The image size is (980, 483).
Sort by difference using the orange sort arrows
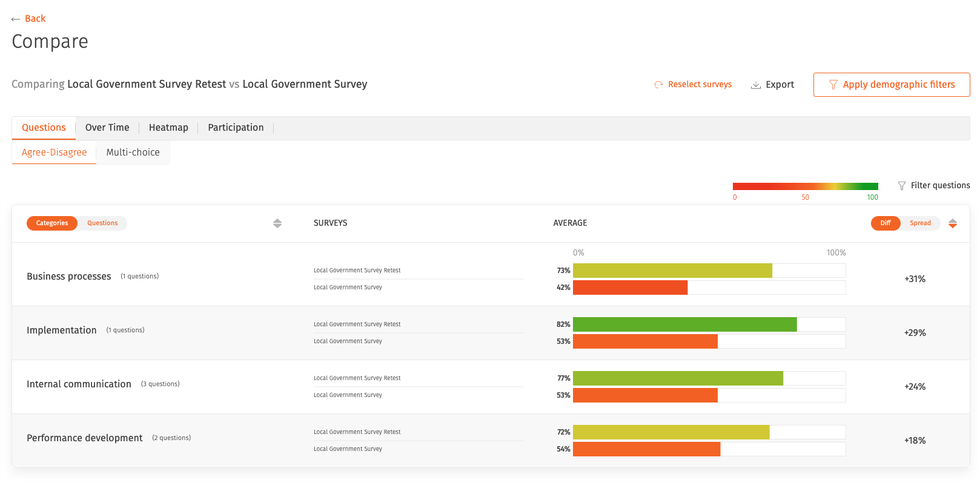point(952,223)
